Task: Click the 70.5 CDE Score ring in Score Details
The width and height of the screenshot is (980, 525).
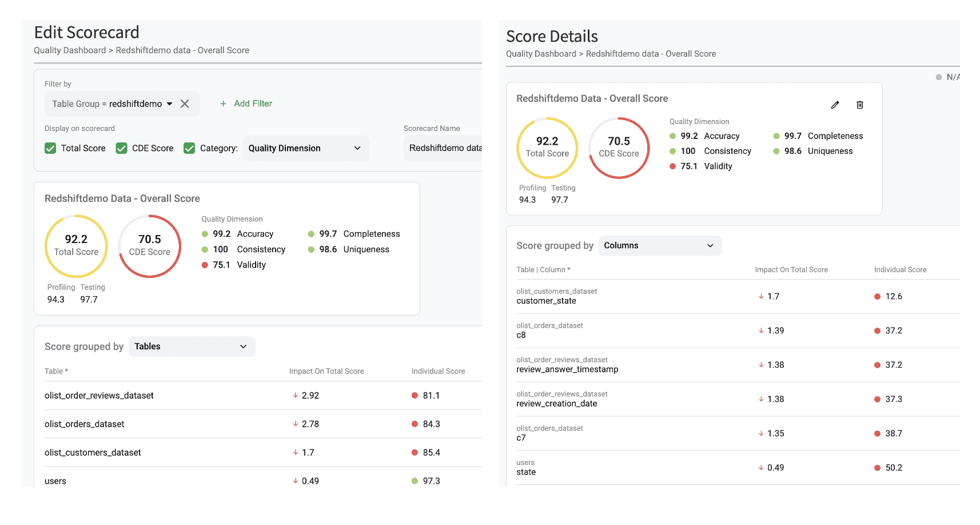Action: pos(619,148)
